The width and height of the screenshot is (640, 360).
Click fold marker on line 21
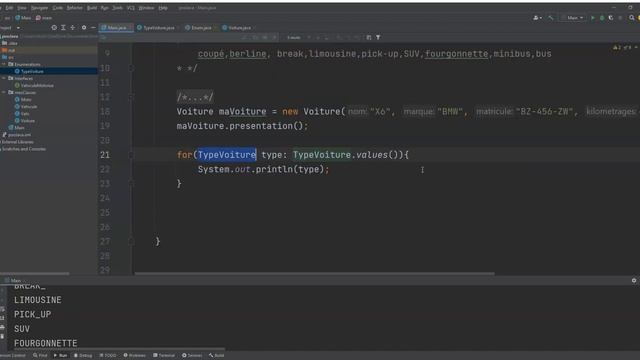coord(131,155)
